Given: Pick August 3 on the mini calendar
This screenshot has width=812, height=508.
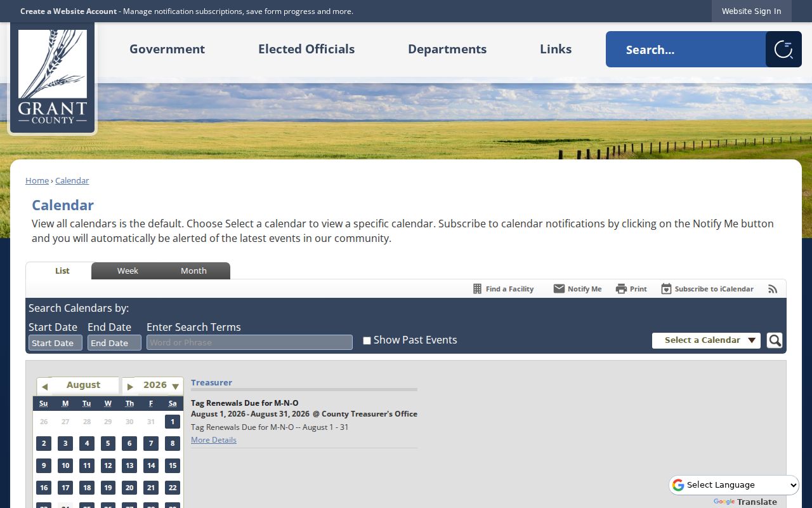Looking at the screenshot, I should pyautogui.click(x=65, y=443).
